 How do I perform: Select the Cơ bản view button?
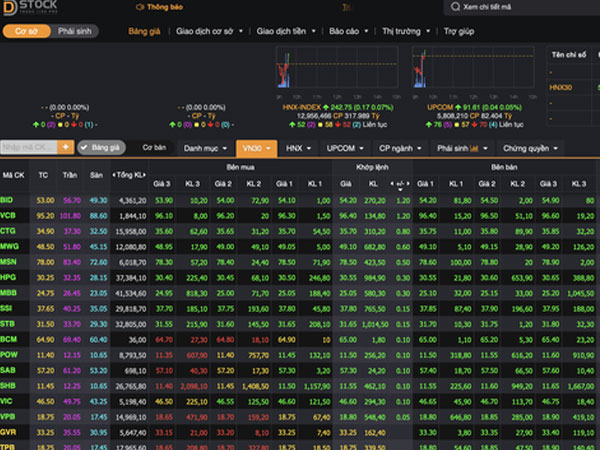point(154,148)
